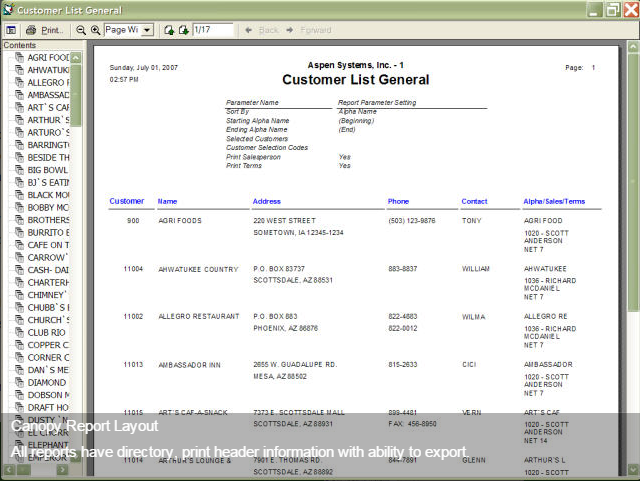This screenshot has width=640, height=481.
Task: Click the Forward navigation button
Action: point(309,30)
